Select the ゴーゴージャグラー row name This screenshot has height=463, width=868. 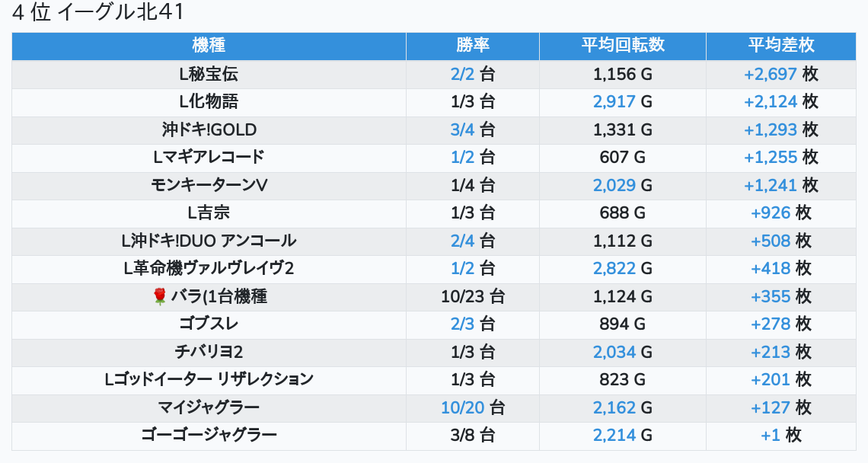coord(209,436)
